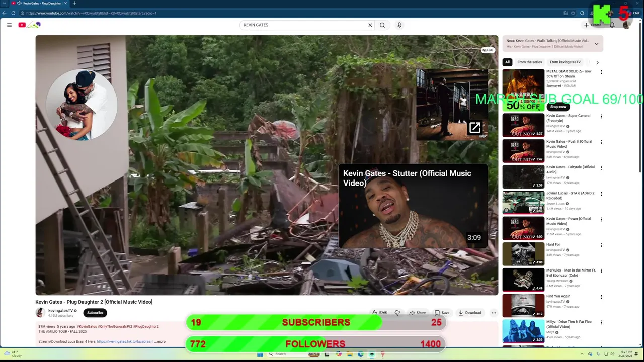Open the browser Chat sidebar button
The height and width of the screenshot is (362, 644).
click(636, 13)
